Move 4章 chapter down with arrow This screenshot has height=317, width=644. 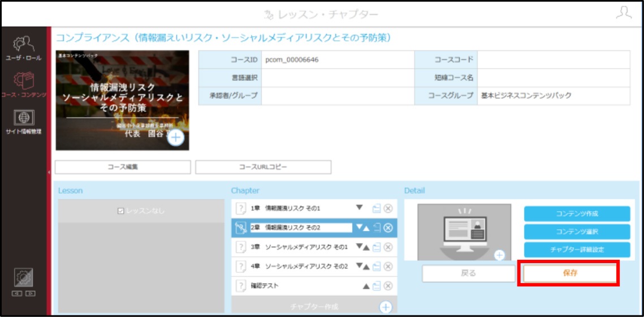(x=359, y=265)
